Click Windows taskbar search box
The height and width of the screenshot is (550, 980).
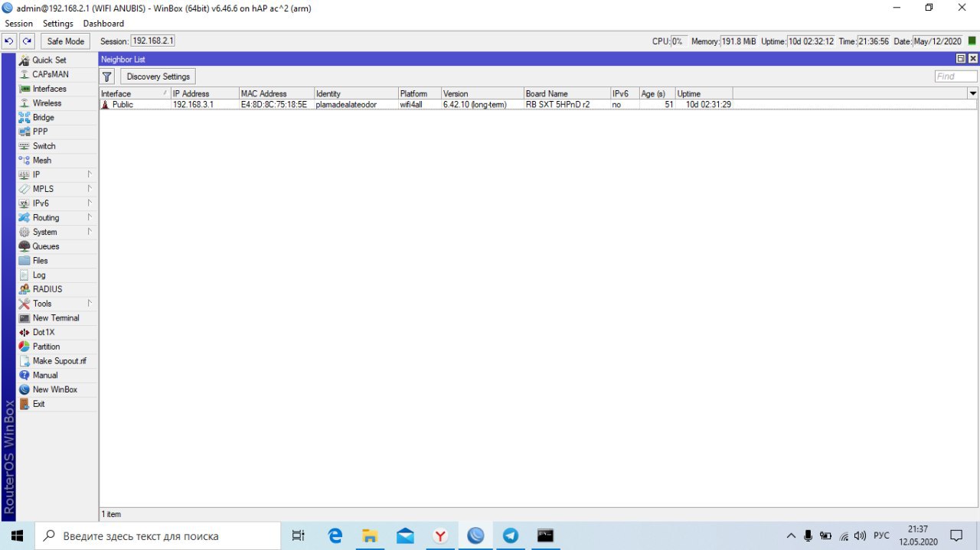point(158,535)
